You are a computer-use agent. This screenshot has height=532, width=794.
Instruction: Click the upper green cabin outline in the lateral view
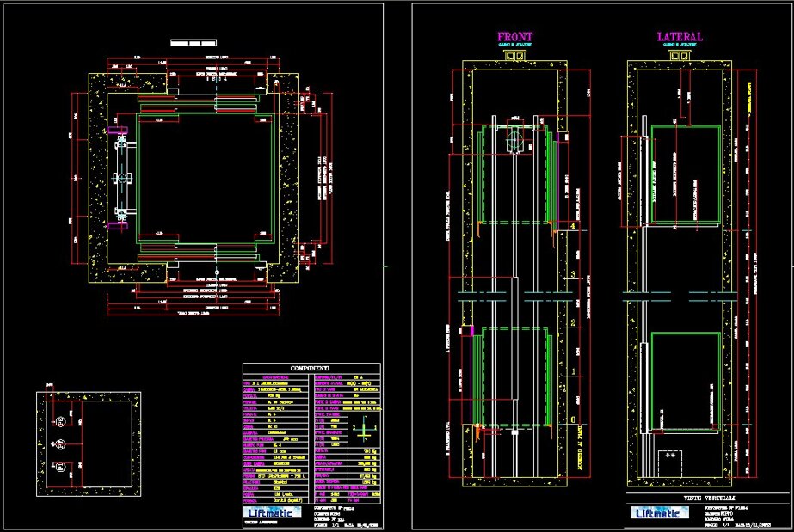click(x=686, y=174)
